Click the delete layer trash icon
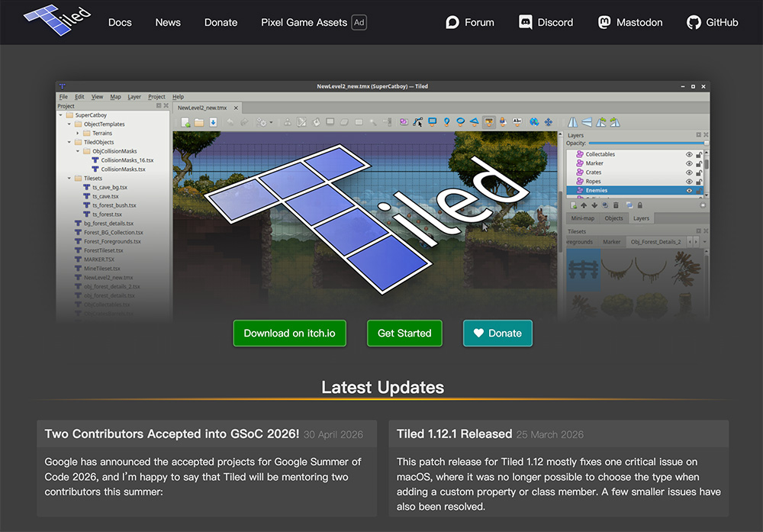This screenshot has height=532, width=763. [616, 205]
